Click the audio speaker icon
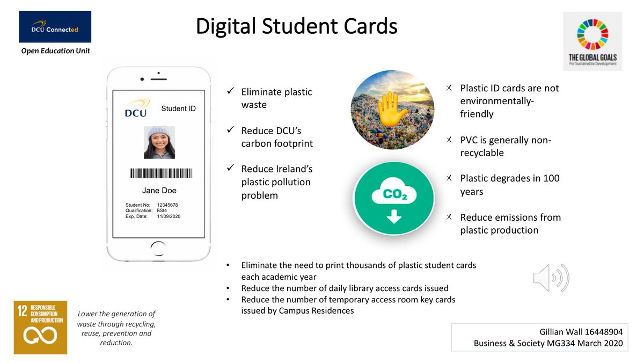 pos(551,278)
